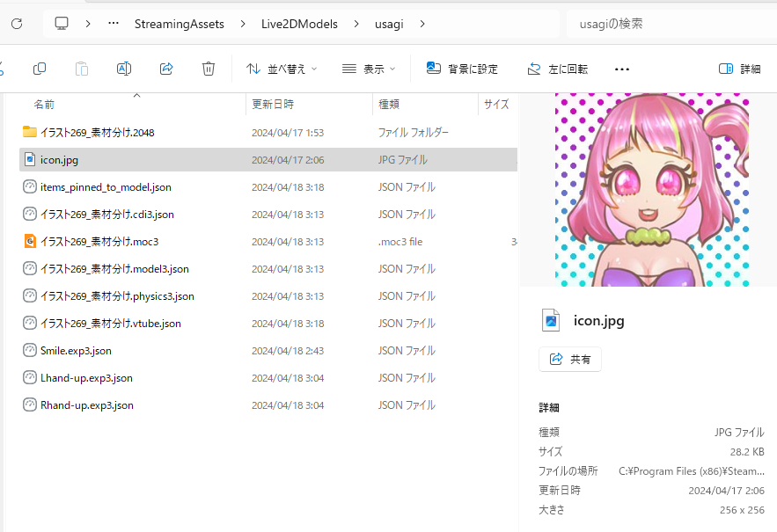Toggle the 詳細 details pane
Screen dimensions: 777x532
[740, 69]
